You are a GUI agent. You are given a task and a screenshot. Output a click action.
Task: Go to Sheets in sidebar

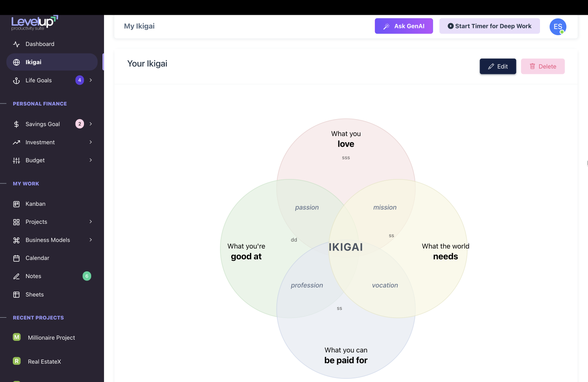pos(34,294)
